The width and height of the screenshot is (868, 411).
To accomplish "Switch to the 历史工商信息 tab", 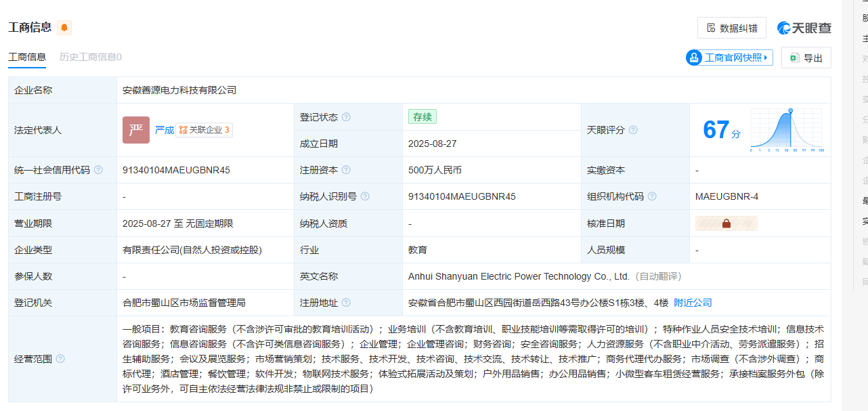I will tap(90, 58).
